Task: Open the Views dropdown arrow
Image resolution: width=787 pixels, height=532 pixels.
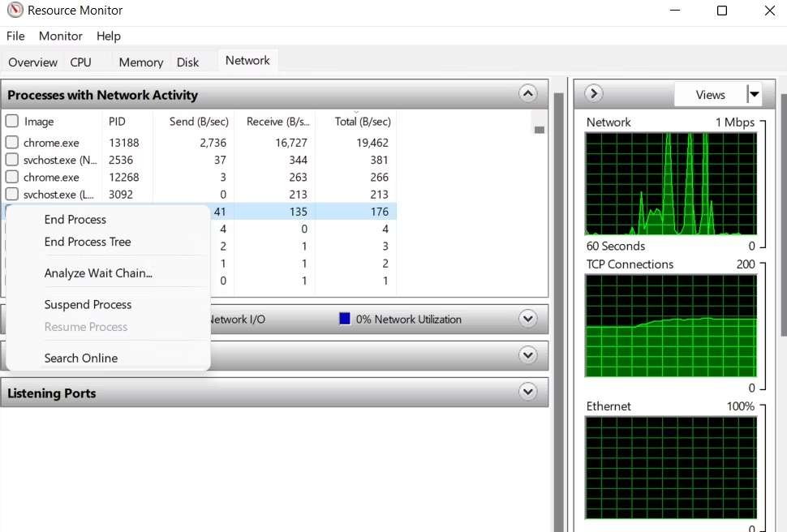Action: [755, 95]
